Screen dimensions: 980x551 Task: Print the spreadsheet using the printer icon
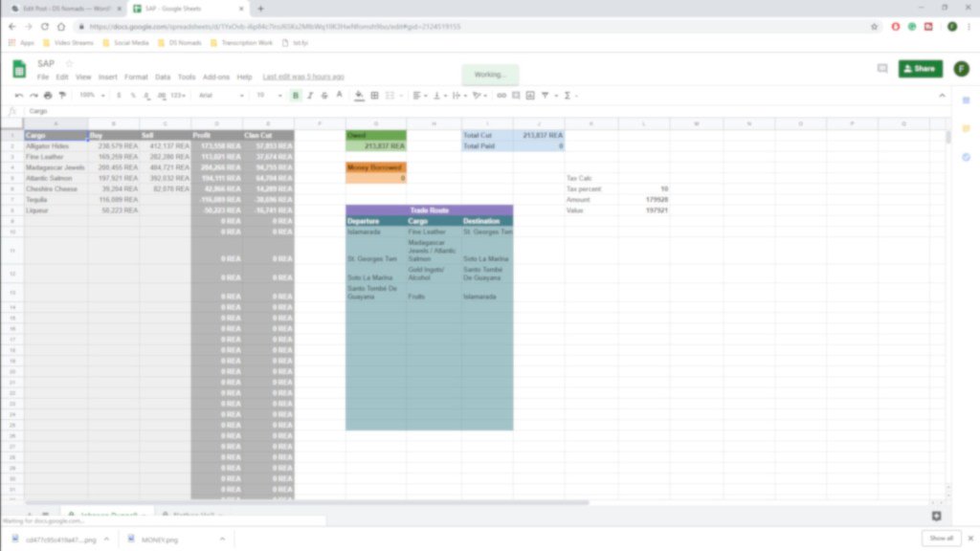pyautogui.click(x=48, y=96)
